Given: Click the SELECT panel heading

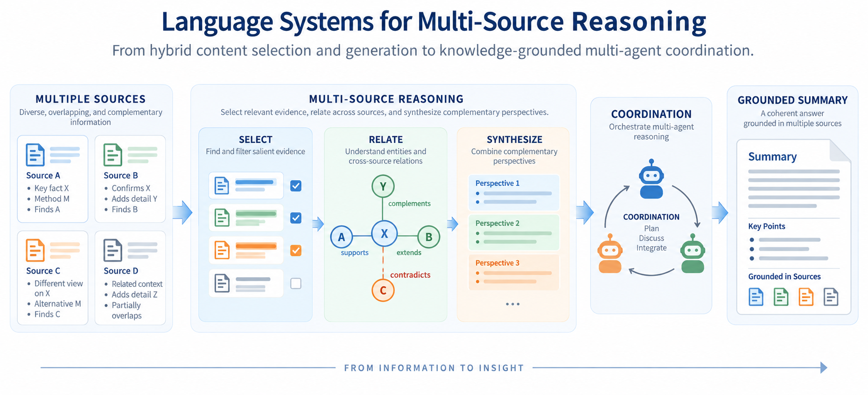Looking at the screenshot, I should pyautogui.click(x=255, y=140).
